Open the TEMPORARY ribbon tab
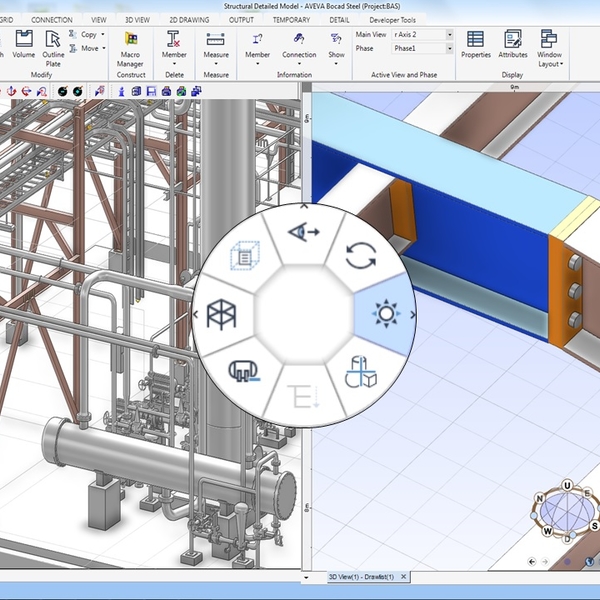 pos(291,20)
